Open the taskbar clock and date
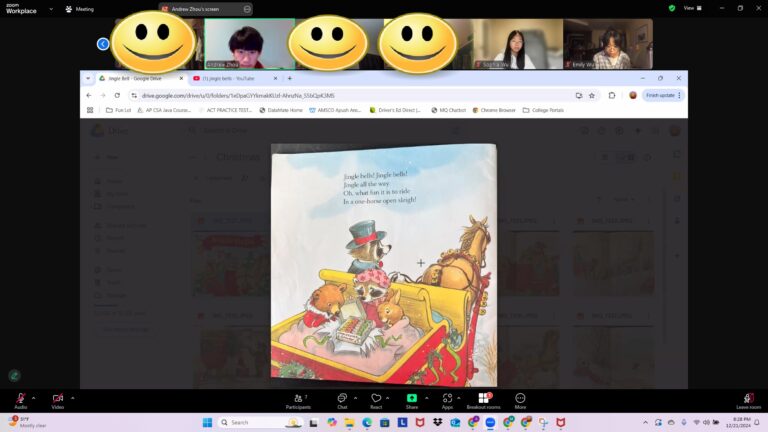768x432 pixels. pos(738,422)
